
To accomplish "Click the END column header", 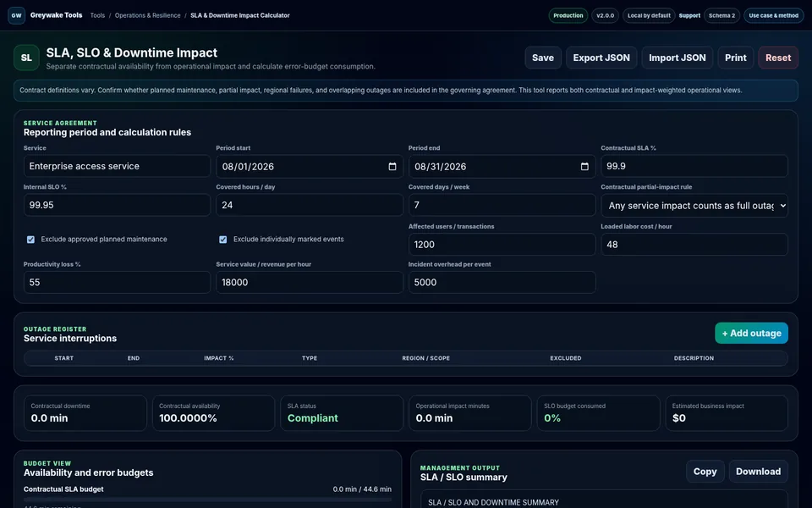I will click(x=134, y=358).
